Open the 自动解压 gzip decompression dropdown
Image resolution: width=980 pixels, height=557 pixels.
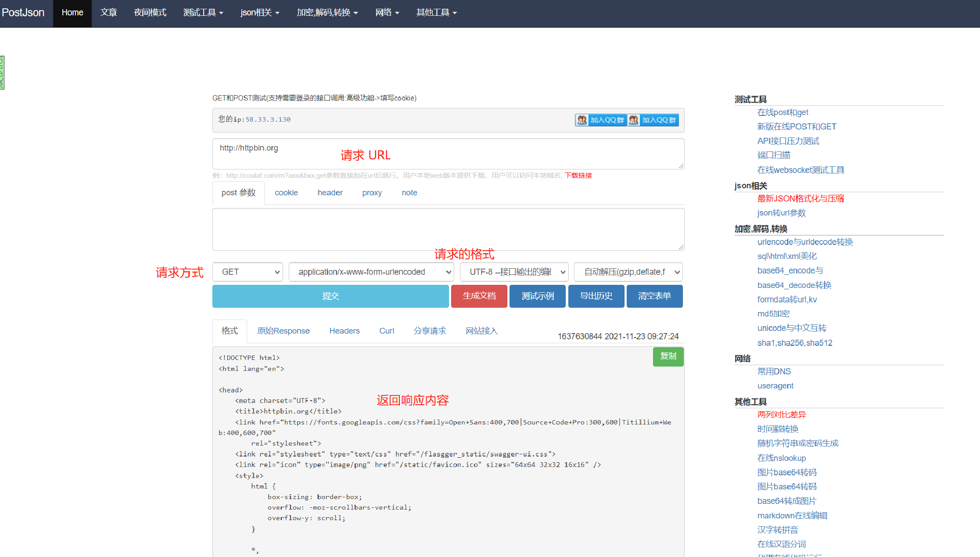coord(628,272)
